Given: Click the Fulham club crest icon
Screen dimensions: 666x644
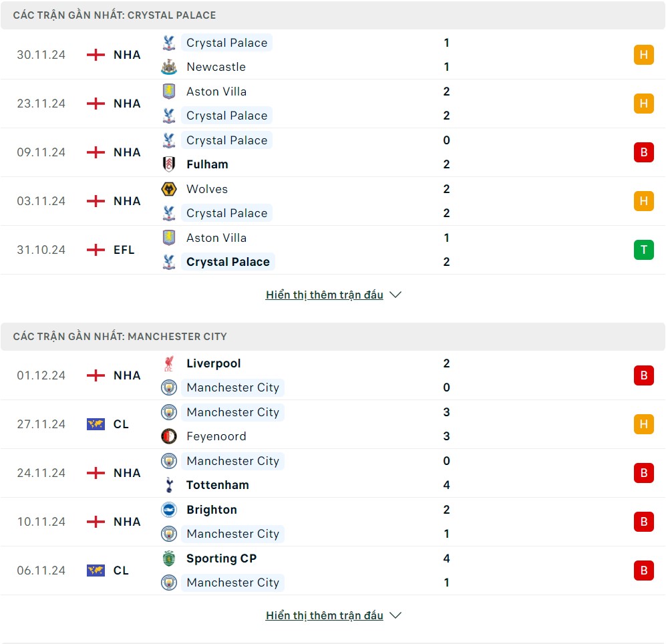Looking at the screenshot, I should 169,164.
